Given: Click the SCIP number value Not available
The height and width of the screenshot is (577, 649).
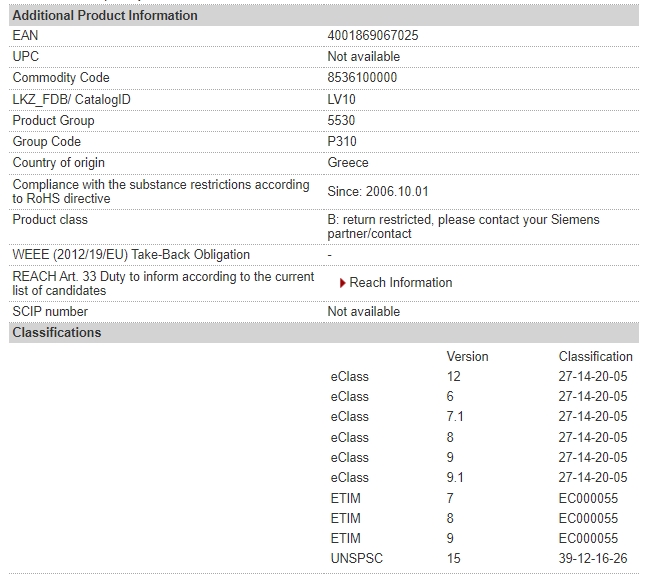Looking at the screenshot, I should coord(363,312).
